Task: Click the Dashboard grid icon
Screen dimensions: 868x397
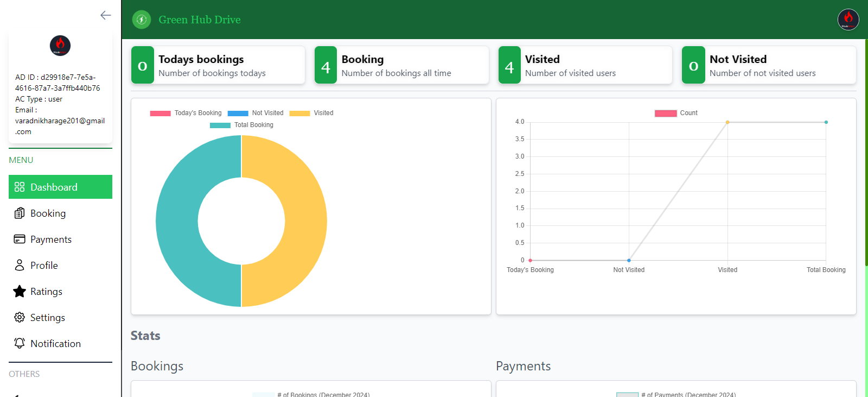Action: (20, 187)
